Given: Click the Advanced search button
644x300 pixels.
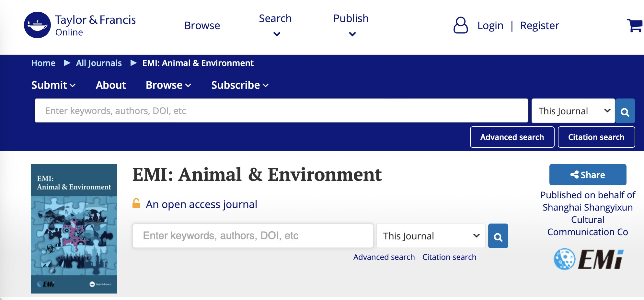Looking at the screenshot, I should coord(512,137).
